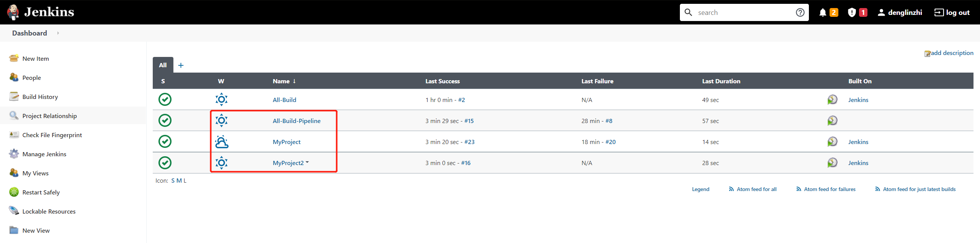Select medium icon size M
The image size is (980, 243).
pos(179,181)
